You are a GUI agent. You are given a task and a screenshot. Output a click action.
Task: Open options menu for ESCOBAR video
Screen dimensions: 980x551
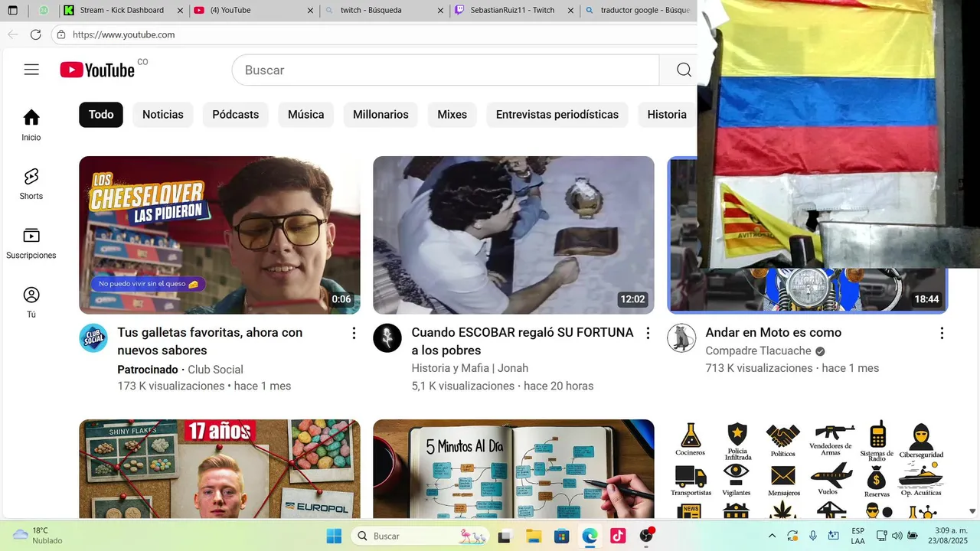point(648,333)
